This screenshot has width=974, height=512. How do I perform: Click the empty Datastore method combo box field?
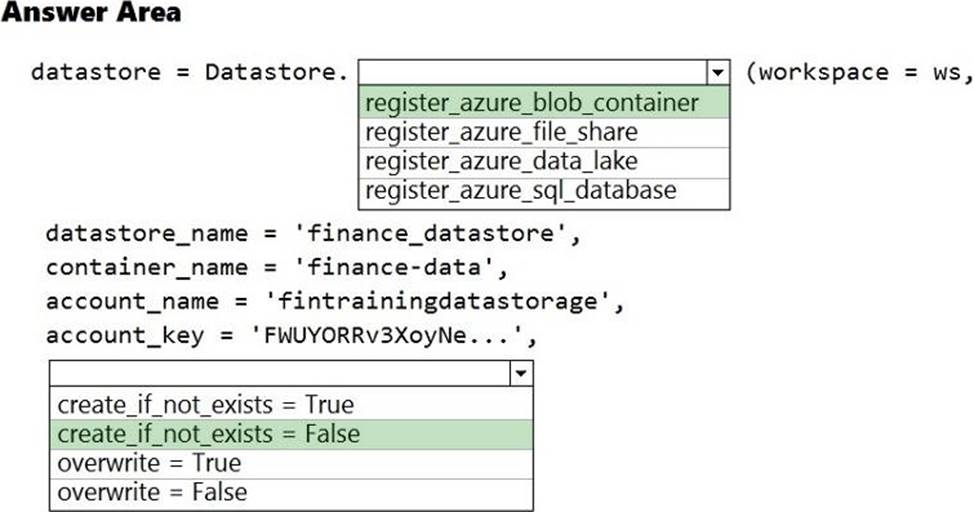point(531,73)
